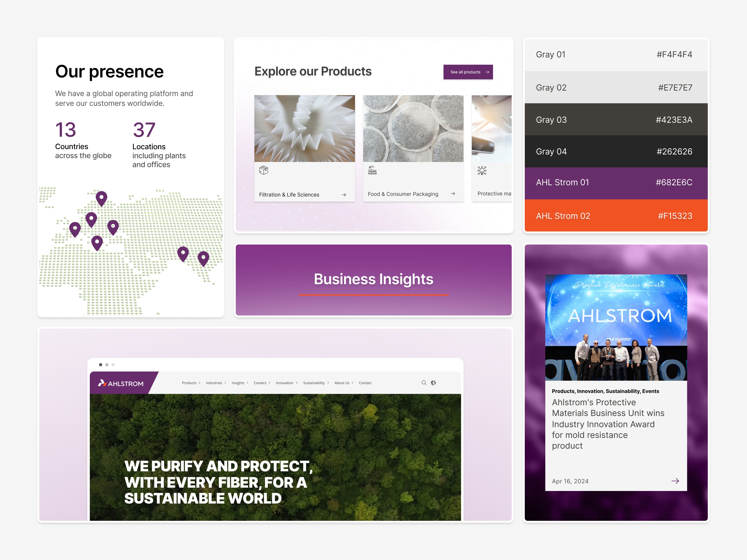The width and height of the screenshot is (747, 560).
Task: Open the Protective materials card label
Action: tap(494, 193)
